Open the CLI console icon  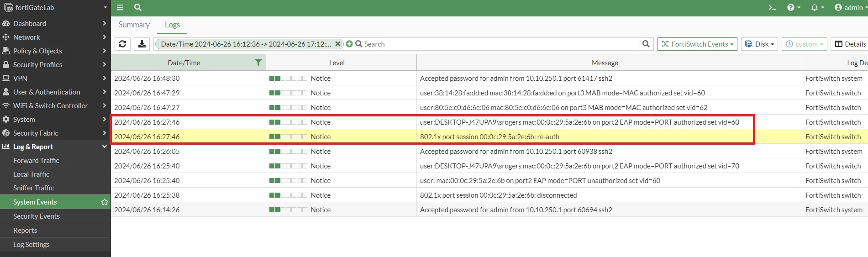(772, 7)
